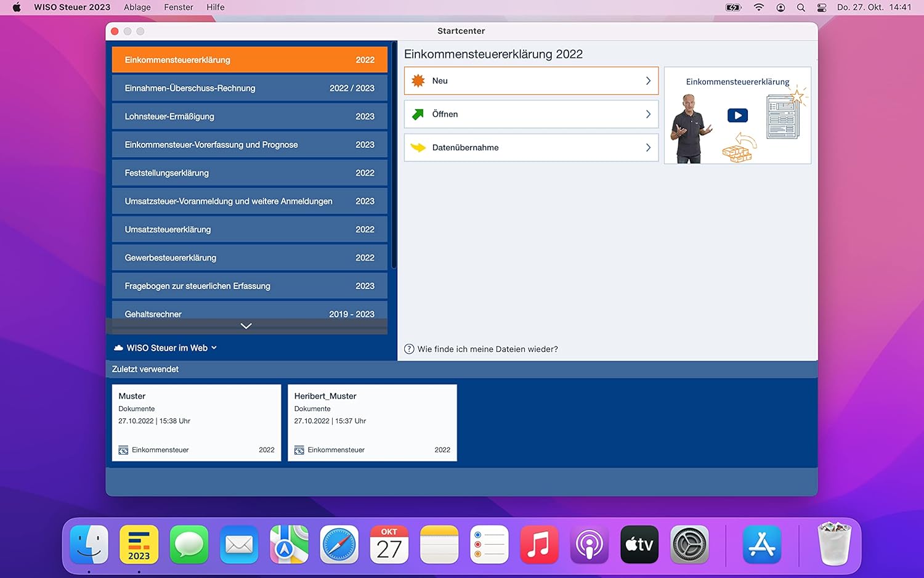Open Finder in the Dock
924x578 pixels.
(89, 545)
